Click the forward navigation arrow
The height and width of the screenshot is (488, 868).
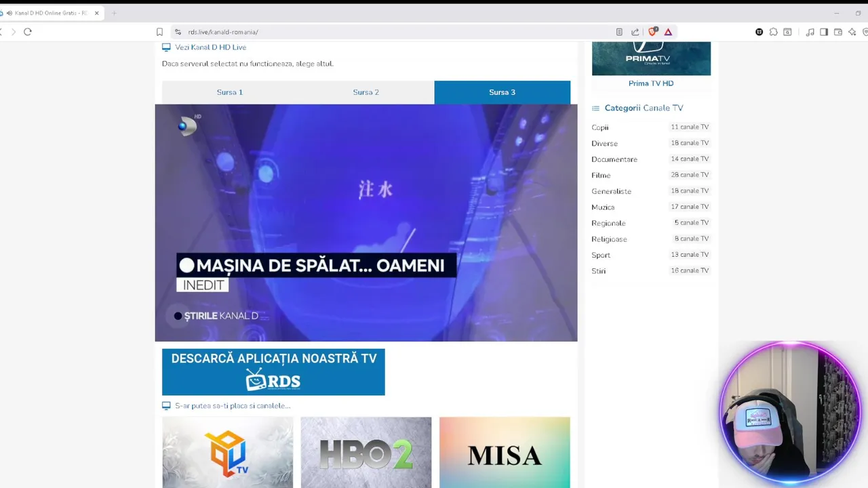(x=13, y=32)
